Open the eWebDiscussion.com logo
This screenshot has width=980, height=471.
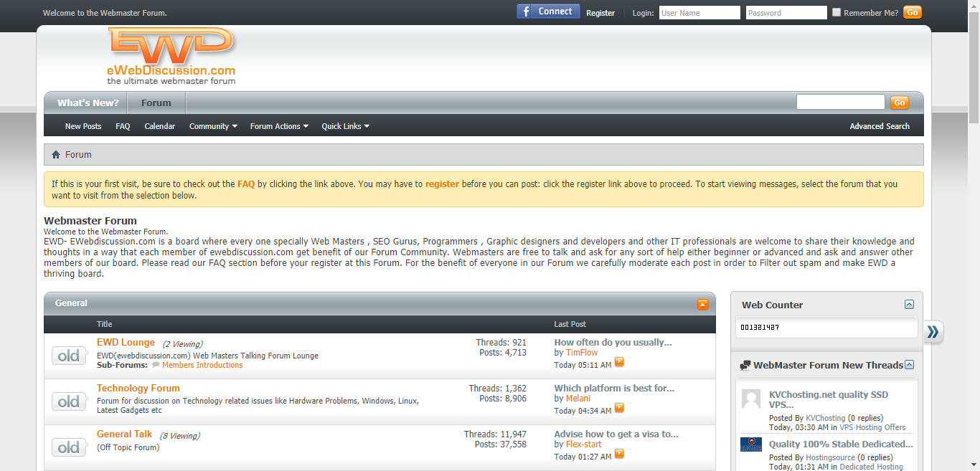tap(171, 56)
